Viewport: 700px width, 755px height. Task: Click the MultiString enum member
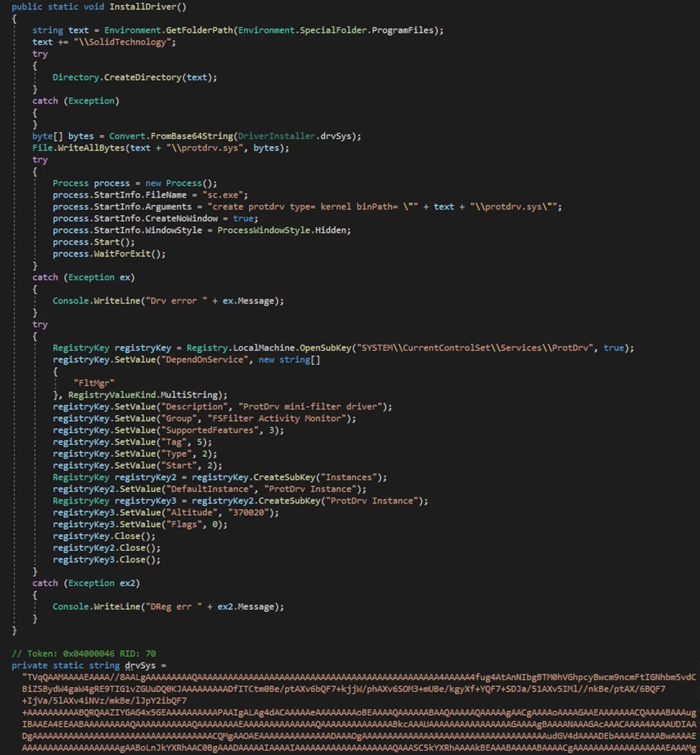[189, 395]
